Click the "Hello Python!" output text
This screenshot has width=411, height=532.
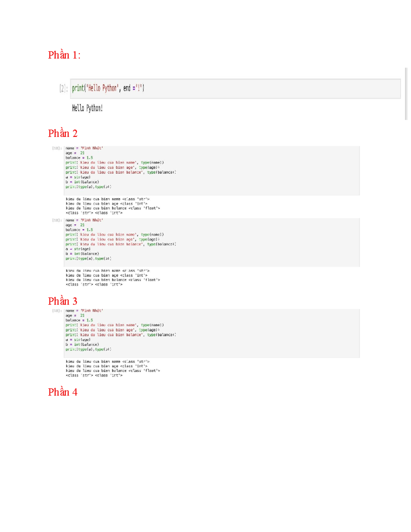(87, 108)
